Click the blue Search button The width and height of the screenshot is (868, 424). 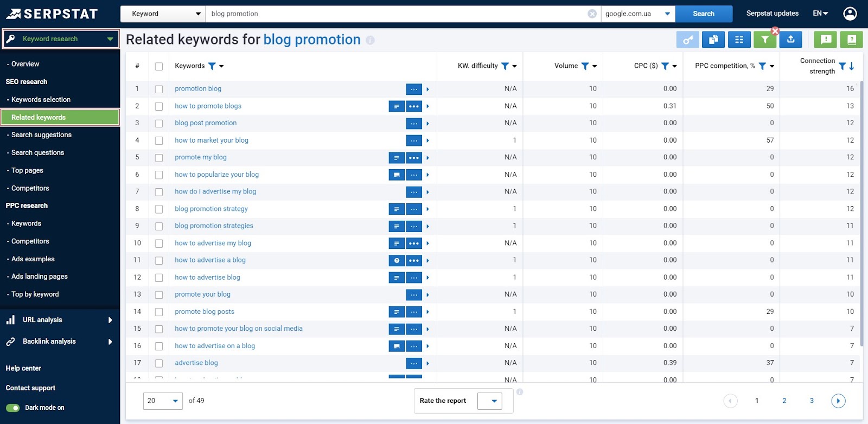pyautogui.click(x=704, y=14)
